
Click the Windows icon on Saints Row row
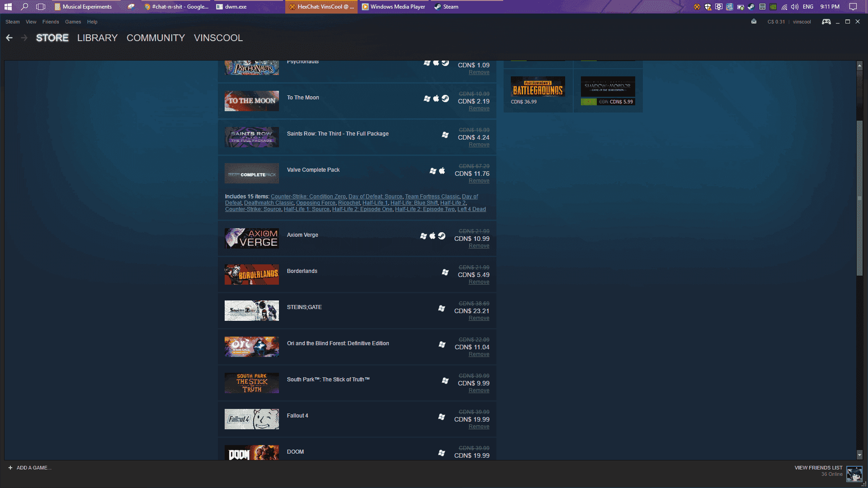(445, 135)
